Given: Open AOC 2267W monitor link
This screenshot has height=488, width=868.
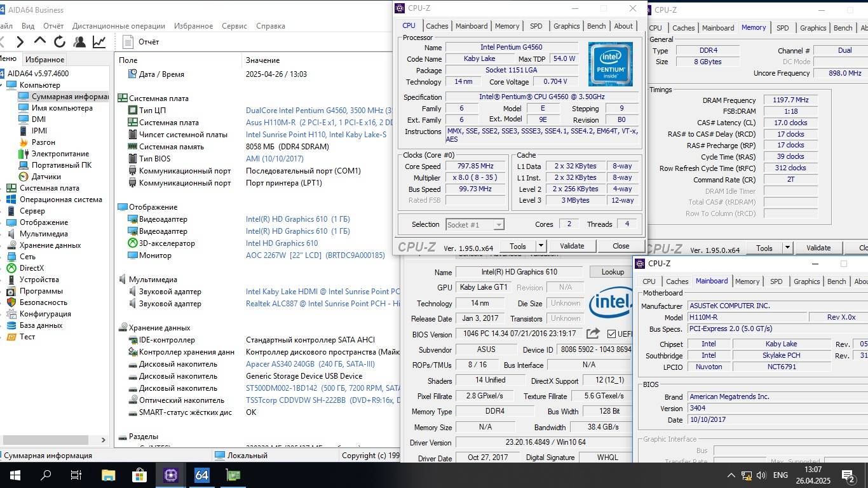Looking at the screenshot, I should [315, 255].
